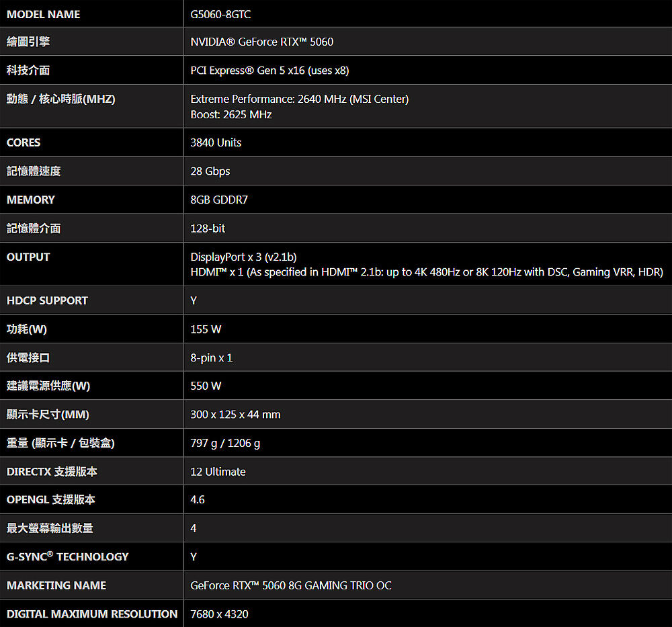Select the 12 Ultimate DirectX value

(x=218, y=472)
